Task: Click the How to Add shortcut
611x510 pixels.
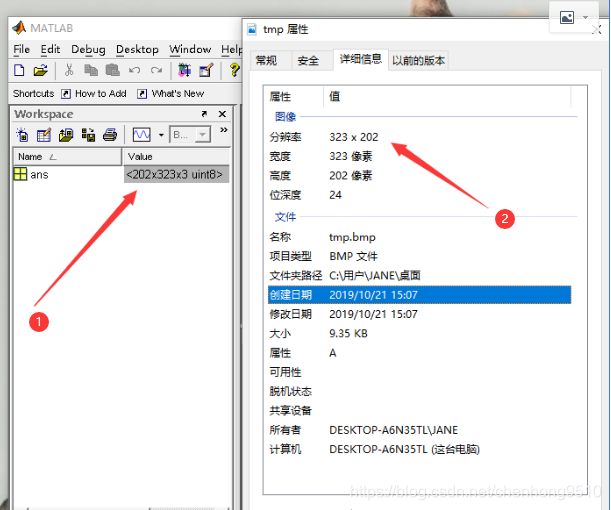Action: point(94,94)
